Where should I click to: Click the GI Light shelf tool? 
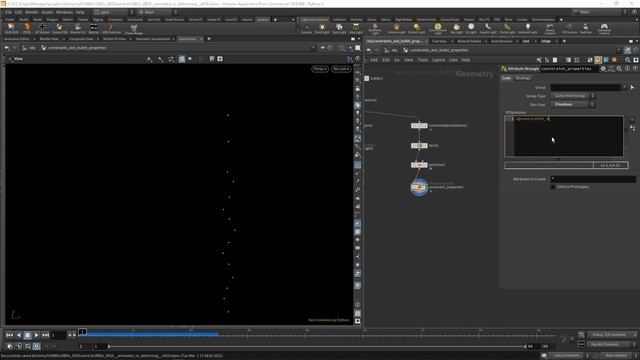click(471, 29)
